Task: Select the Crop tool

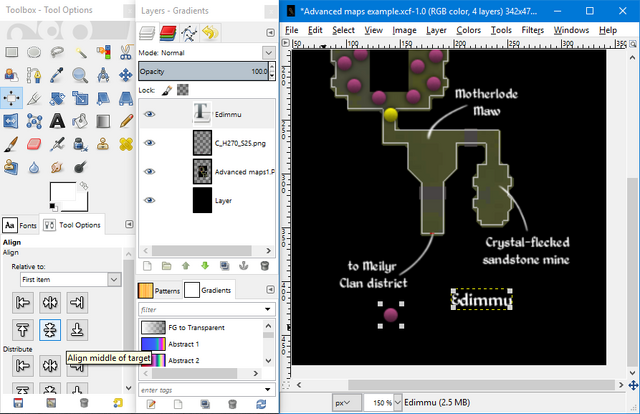Action: click(34, 98)
